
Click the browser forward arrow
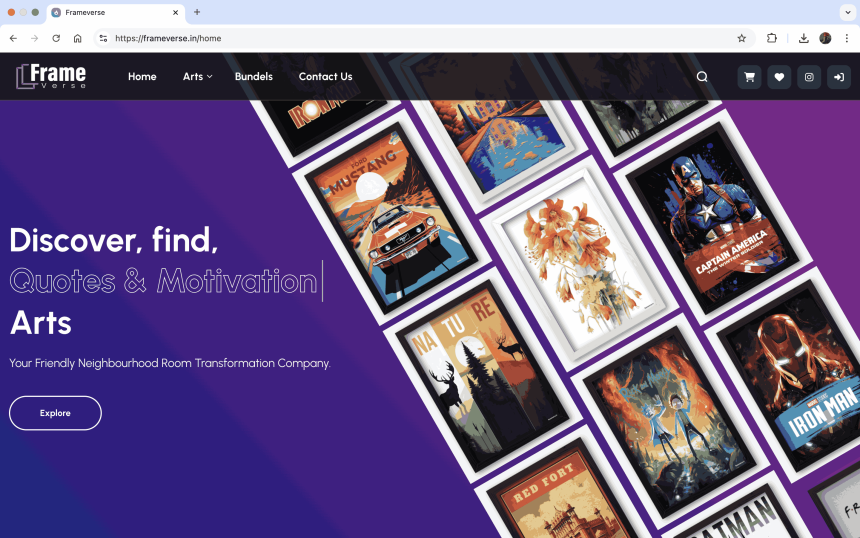point(35,38)
